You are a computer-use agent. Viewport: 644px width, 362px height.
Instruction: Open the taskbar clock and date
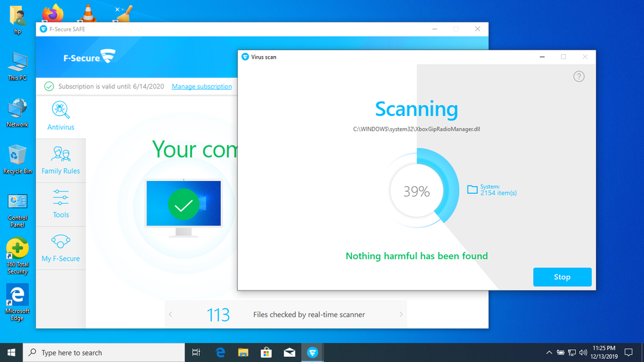pos(604,352)
